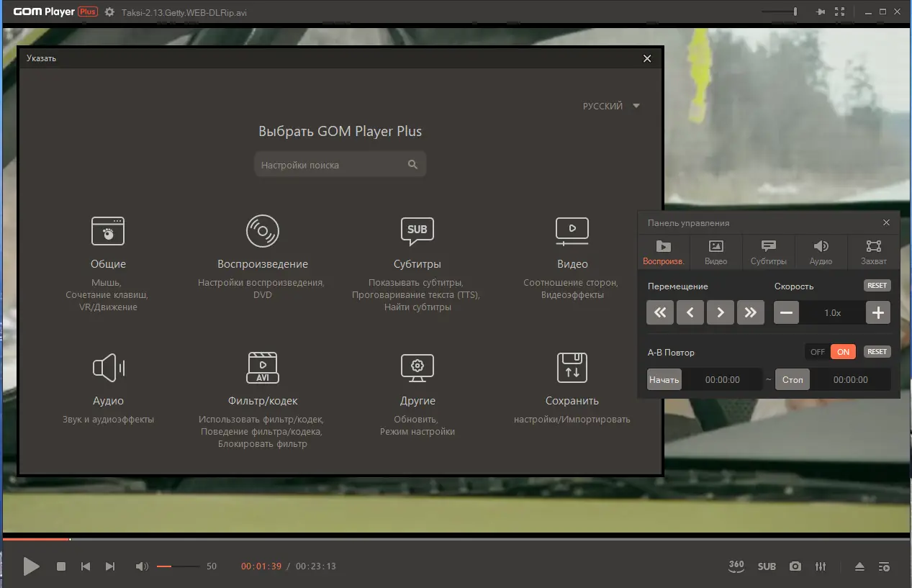Click the GOM Player Plus logo
This screenshot has height=588, width=912.
[x=55, y=12]
